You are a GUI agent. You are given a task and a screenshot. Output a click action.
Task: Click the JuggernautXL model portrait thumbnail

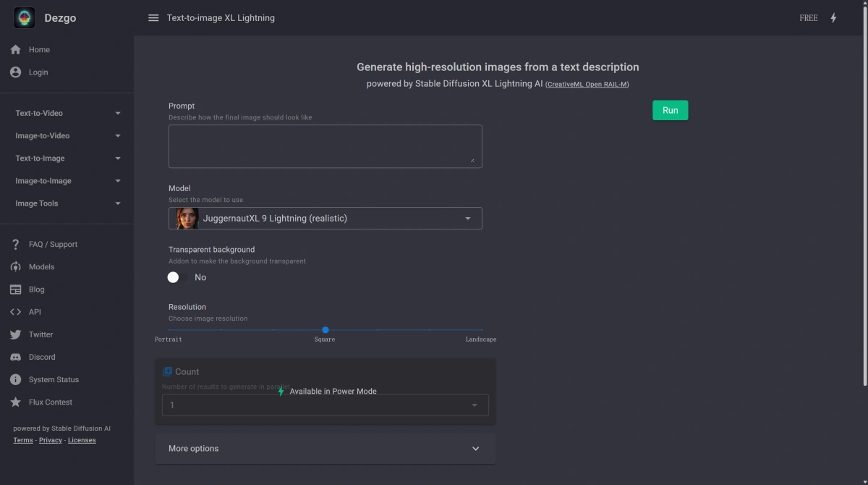click(x=187, y=219)
